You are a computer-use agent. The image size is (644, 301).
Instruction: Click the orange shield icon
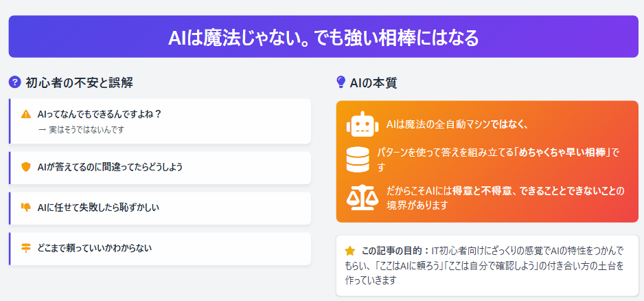click(26, 167)
